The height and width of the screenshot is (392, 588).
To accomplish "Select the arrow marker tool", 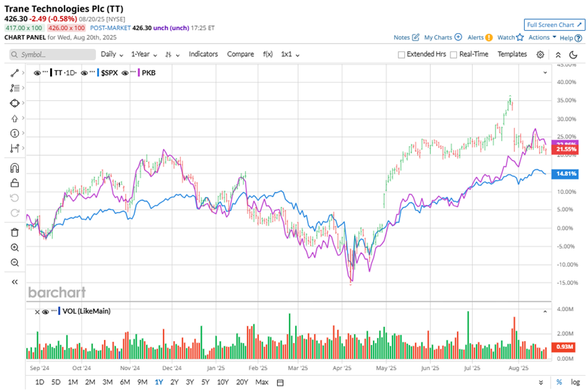I will [x=14, y=119].
